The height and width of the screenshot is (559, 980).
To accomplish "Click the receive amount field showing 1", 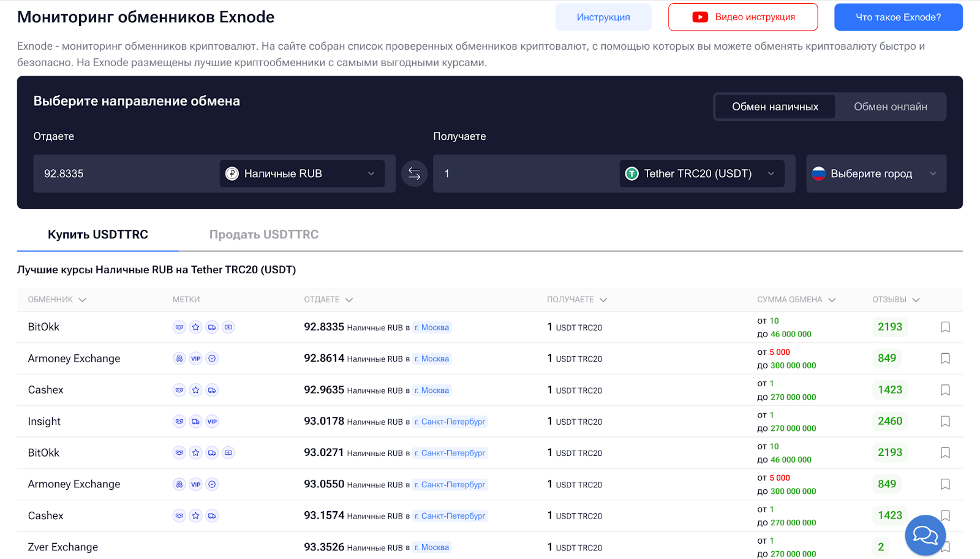I will pyautogui.click(x=526, y=173).
